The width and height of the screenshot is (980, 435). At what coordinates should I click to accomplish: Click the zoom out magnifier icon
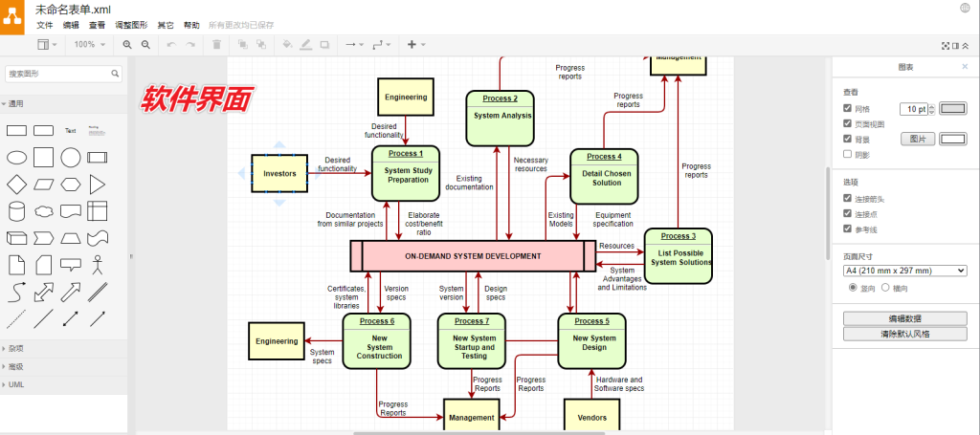pyautogui.click(x=145, y=45)
